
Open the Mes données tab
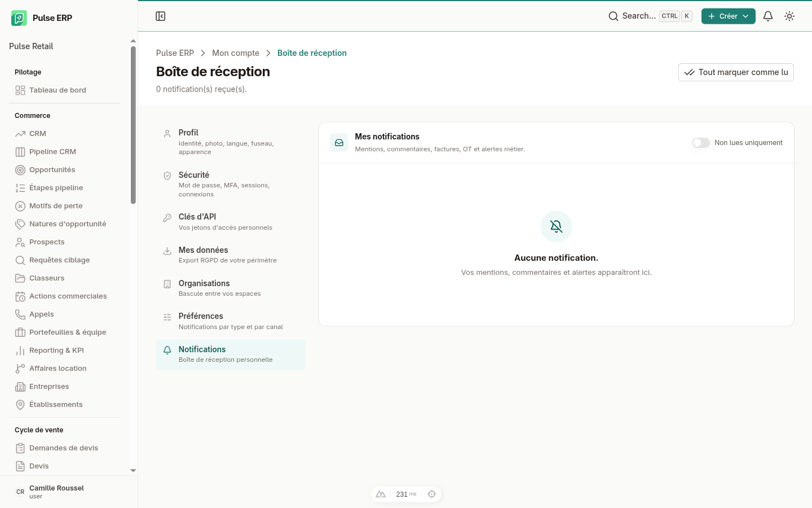pos(231,255)
